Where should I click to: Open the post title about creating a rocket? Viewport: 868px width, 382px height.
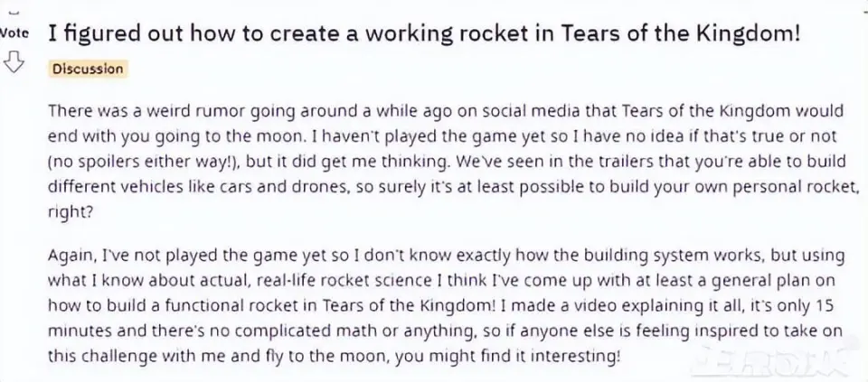point(423,34)
